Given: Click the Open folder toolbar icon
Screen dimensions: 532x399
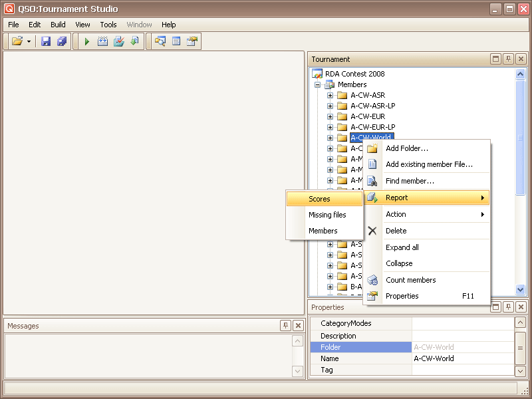Looking at the screenshot, I should click(17, 41).
